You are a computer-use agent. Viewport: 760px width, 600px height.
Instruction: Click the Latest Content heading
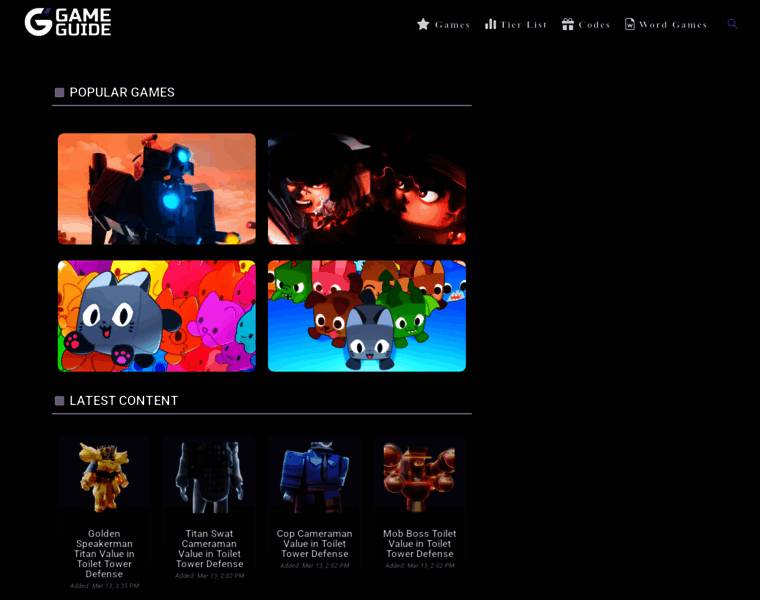click(x=124, y=401)
